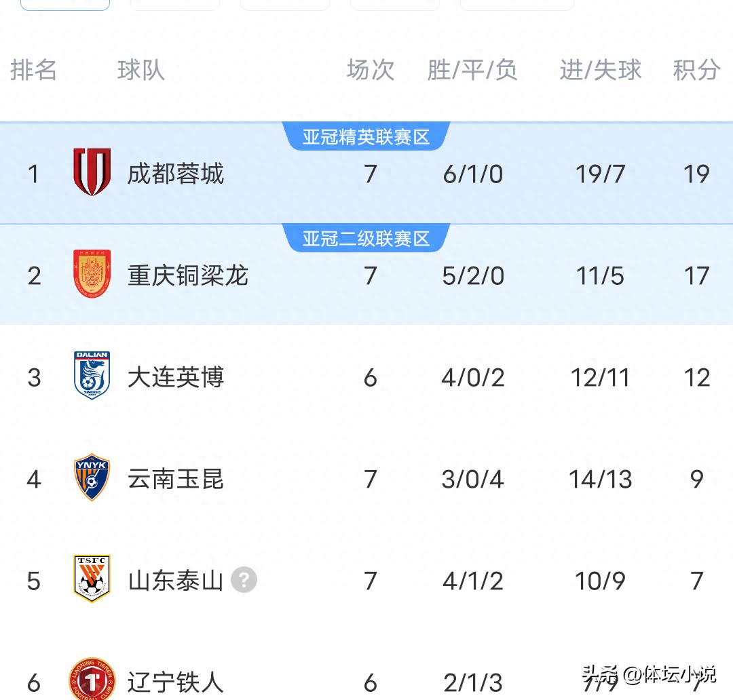The height and width of the screenshot is (700, 733).
Task: Open the question mark help icon beside 山东泰山
Action: click(244, 581)
